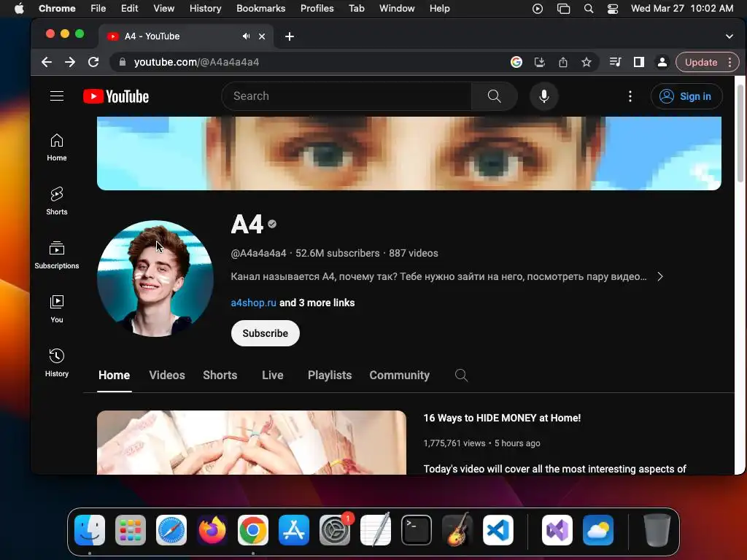Go to Home in the sidebar
Image resolution: width=747 pixels, height=560 pixels.
click(57, 147)
